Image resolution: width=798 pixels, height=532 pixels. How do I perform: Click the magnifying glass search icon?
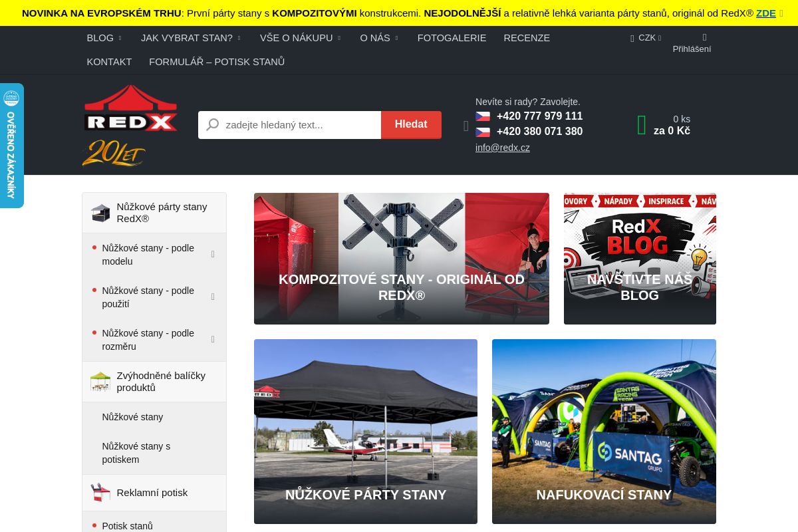[x=213, y=125]
